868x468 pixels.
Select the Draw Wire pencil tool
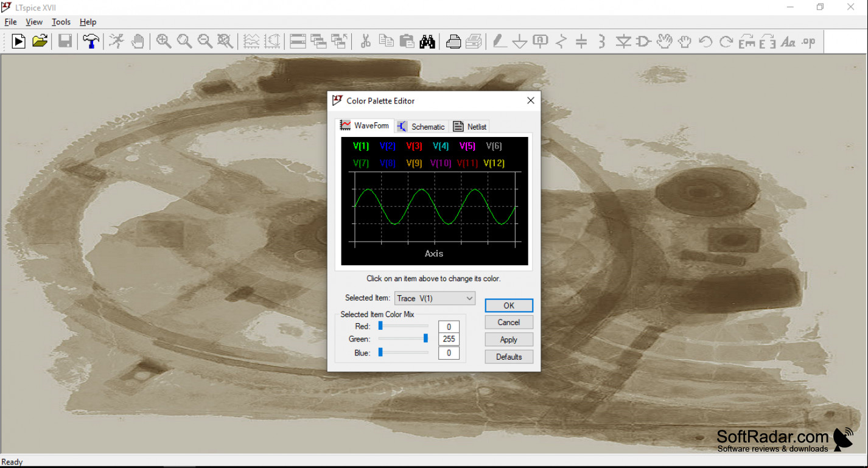500,41
